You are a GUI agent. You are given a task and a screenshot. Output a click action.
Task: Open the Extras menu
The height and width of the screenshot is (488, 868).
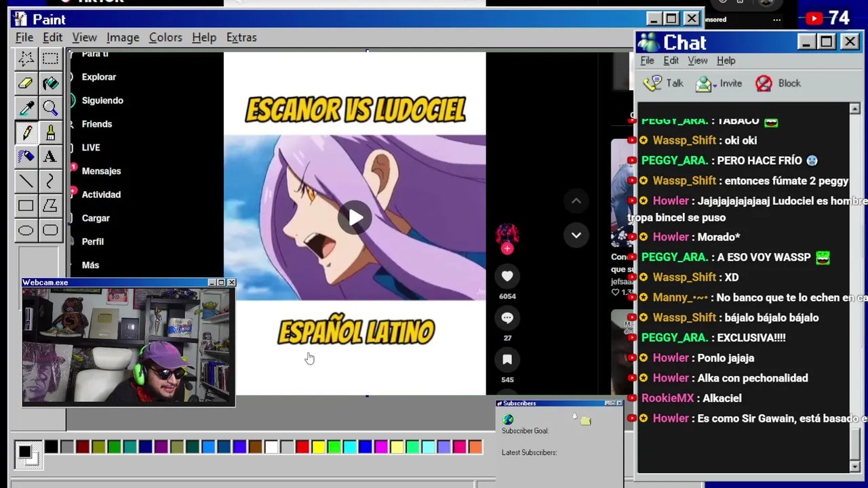point(241,37)
